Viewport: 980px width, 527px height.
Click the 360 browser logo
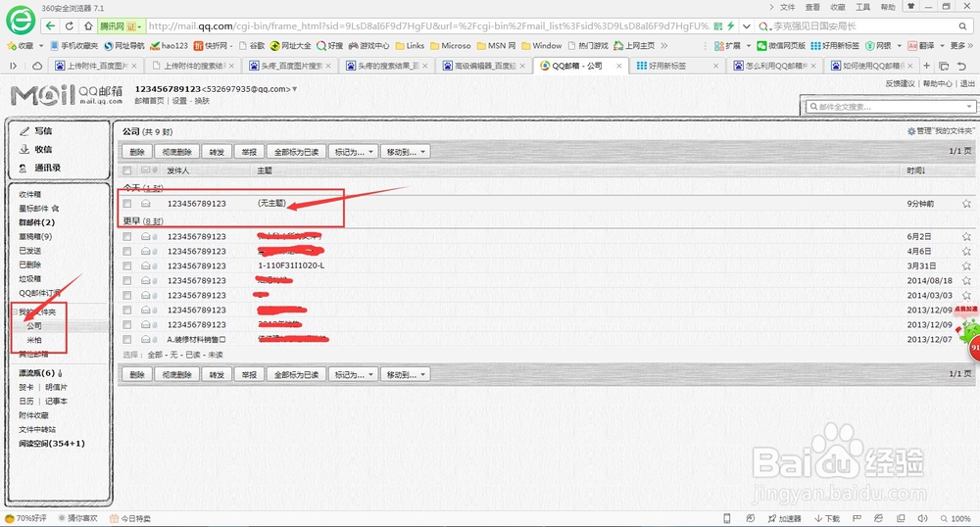coord(21,21)
